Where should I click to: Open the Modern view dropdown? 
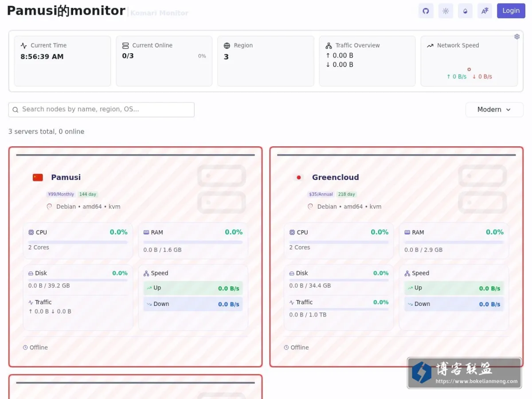tap(494, 110)
